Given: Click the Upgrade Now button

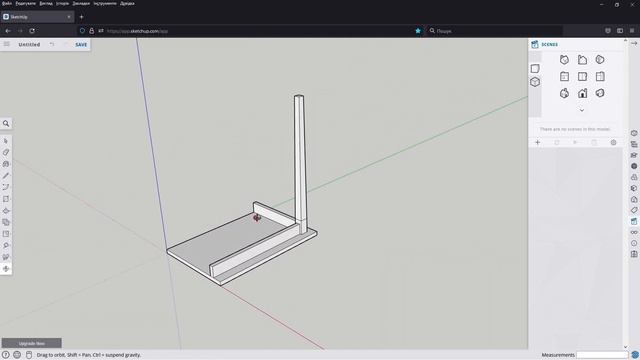Looking at the screenshot, I should coord(32,343).
